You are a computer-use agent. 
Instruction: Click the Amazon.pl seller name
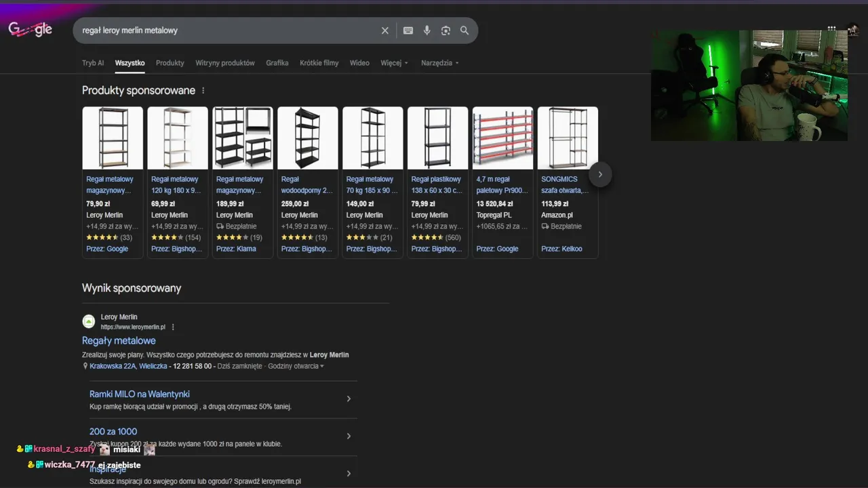(557, 215)
